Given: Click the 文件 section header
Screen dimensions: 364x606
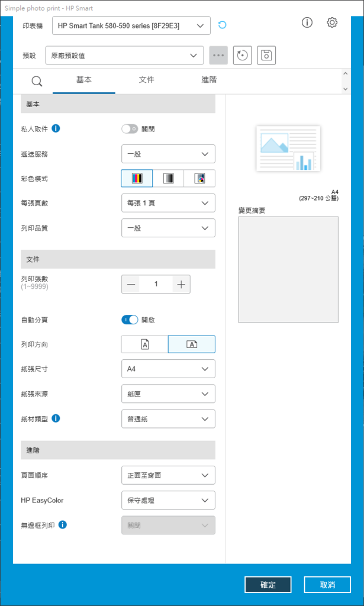Looking at the screenshot, I should click(118, 259).
